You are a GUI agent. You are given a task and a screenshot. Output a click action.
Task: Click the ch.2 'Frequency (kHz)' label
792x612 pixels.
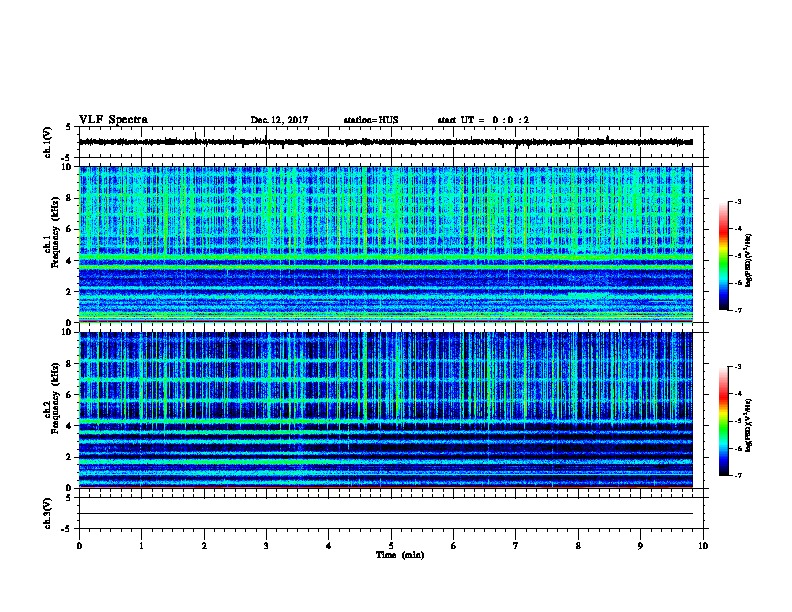[55, 398]
